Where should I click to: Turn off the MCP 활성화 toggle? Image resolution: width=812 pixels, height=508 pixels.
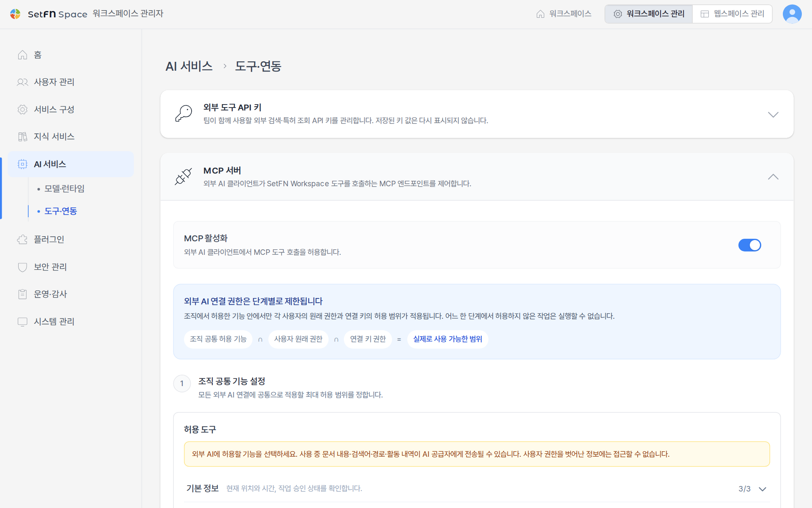click(749, 245)
